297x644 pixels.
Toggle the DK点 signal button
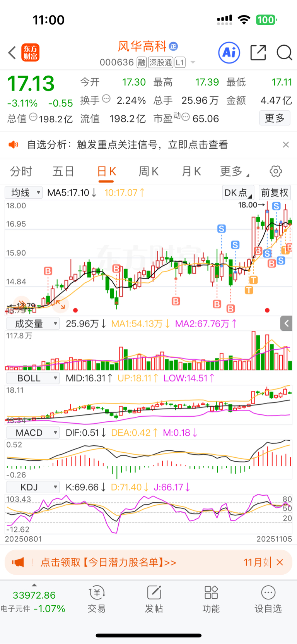coord(237,193)
